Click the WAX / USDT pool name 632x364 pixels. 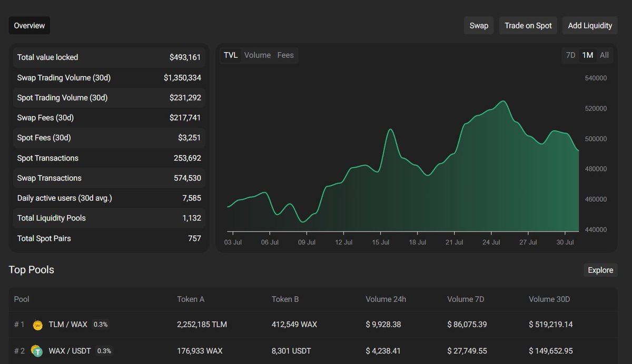(71, 351)
